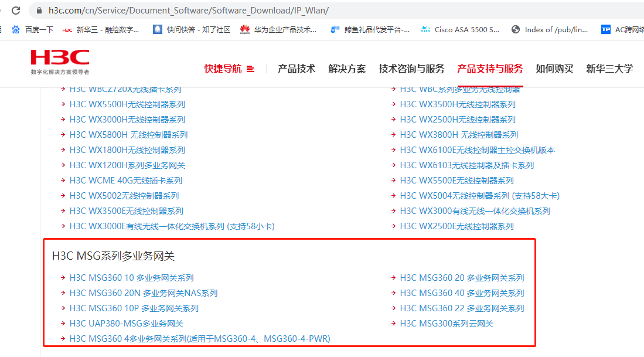Open the 产品支持与服务 menu
This screenshot has height=357, width=644.
[x=490, y=69]
